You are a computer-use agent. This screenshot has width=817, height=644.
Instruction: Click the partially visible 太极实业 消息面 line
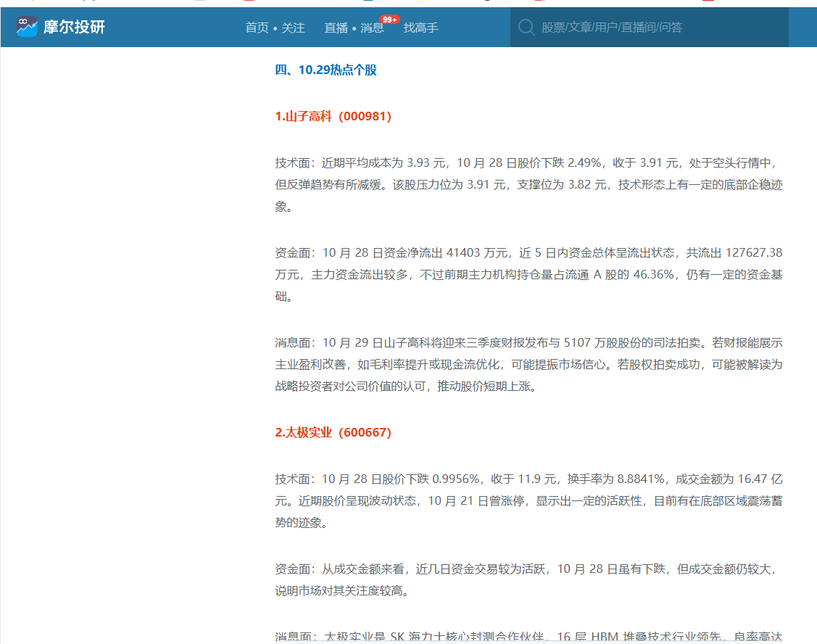click(528, 636)
